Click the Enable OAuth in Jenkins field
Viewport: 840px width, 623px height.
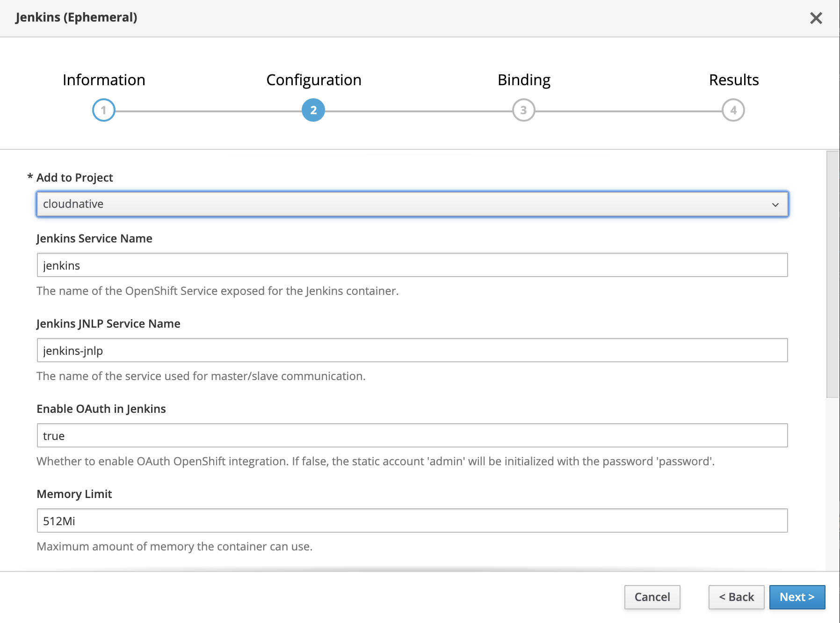tap(413, 436)
